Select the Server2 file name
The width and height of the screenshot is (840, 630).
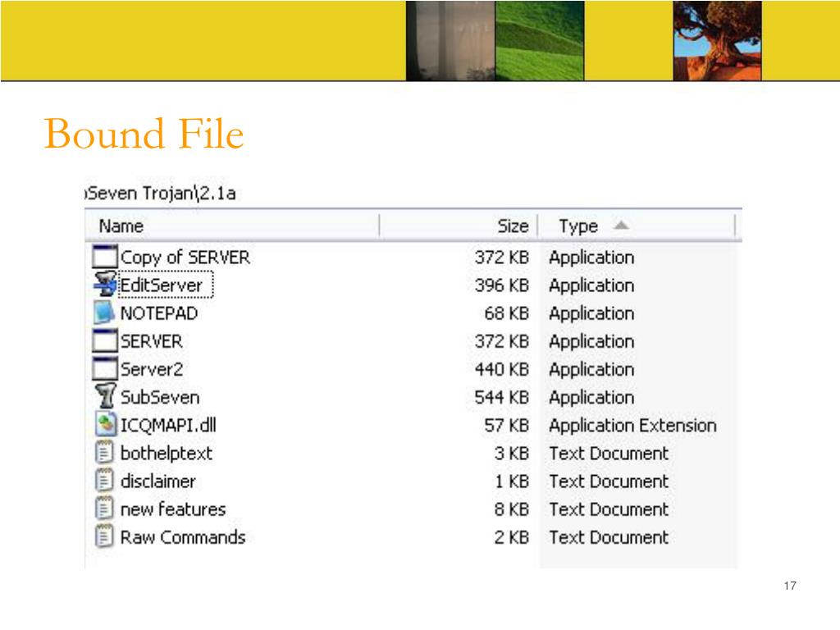pyautogui.click(x=152, y=369)
